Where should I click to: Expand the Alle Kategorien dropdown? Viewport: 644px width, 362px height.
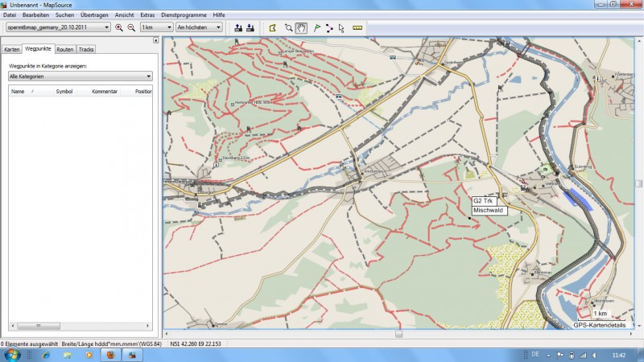pyautogui.click(x=80, y=76)
